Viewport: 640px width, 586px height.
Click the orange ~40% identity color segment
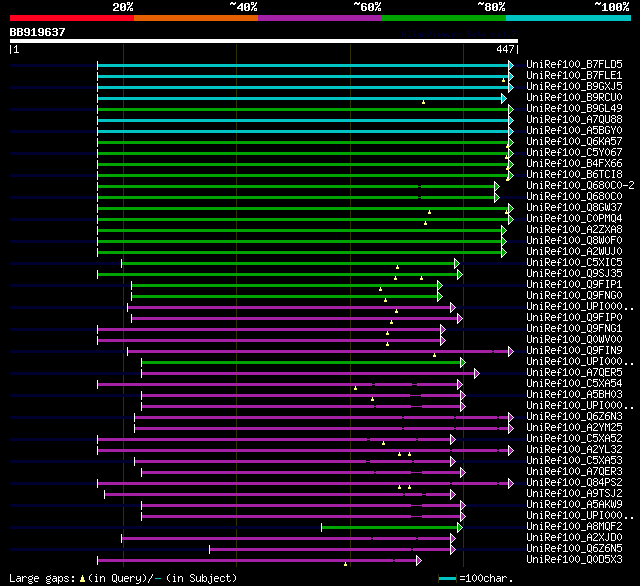tap(196, 18)
